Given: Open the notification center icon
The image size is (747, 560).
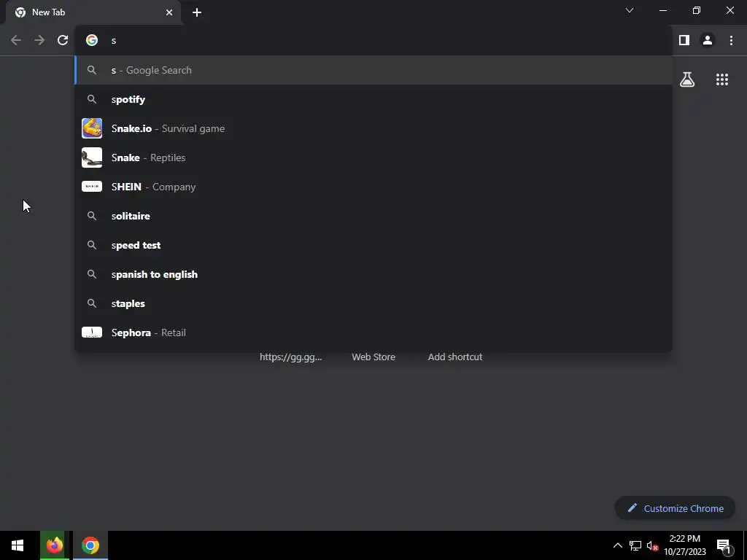Looking at the screenshot, I should [724, 546].
